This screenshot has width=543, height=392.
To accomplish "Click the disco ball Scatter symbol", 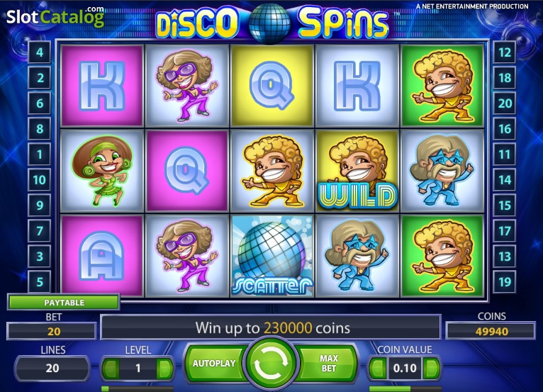I will pyautogui.click(x=271, y=256).
